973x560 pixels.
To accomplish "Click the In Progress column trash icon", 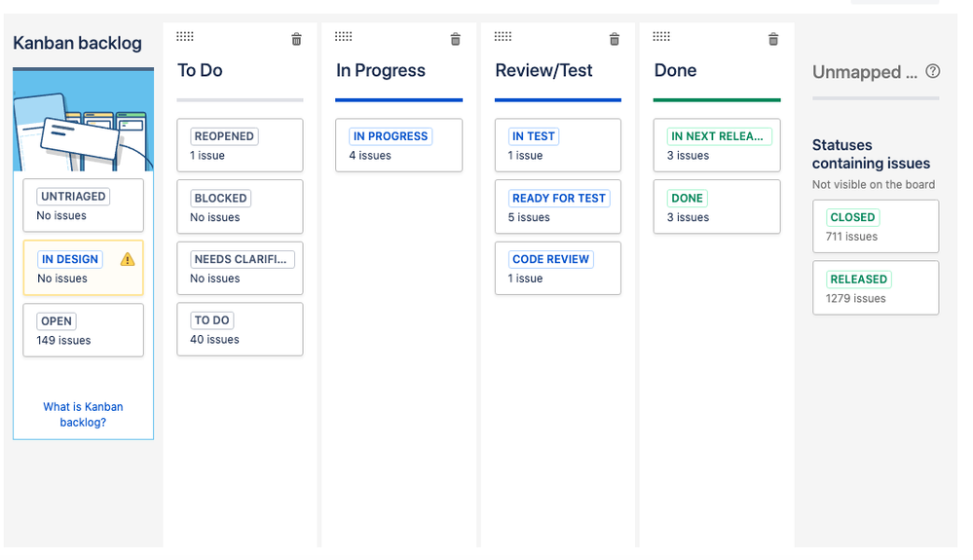I will point(456,40).
